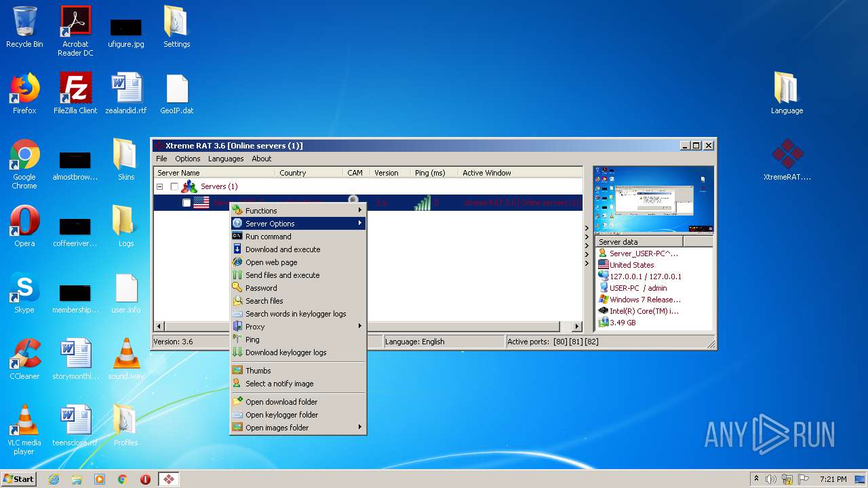Tick the checkbox beside the US flag row

186,203
